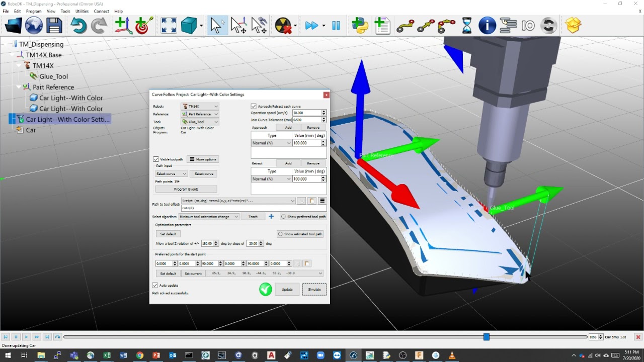Fit all items to view
644x362 pixels.
click(169, 25)
